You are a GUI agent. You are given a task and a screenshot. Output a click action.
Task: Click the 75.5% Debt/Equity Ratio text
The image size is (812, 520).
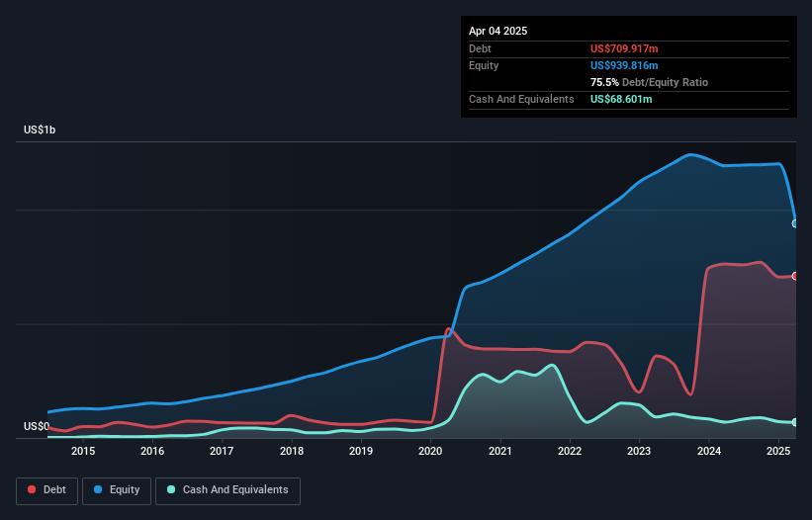click(x=650, y=82)
